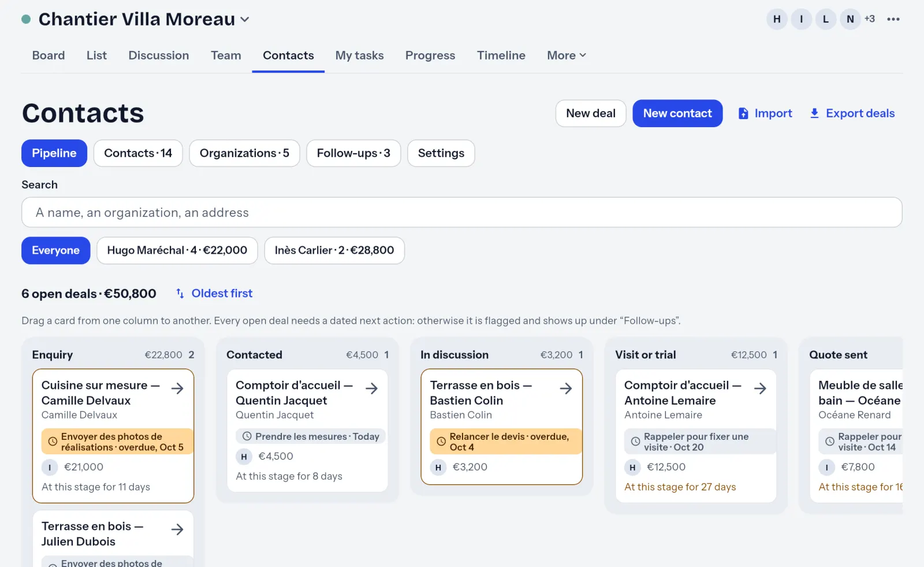Click the New contact button
The image size is (924, 567).
[677, 113]
